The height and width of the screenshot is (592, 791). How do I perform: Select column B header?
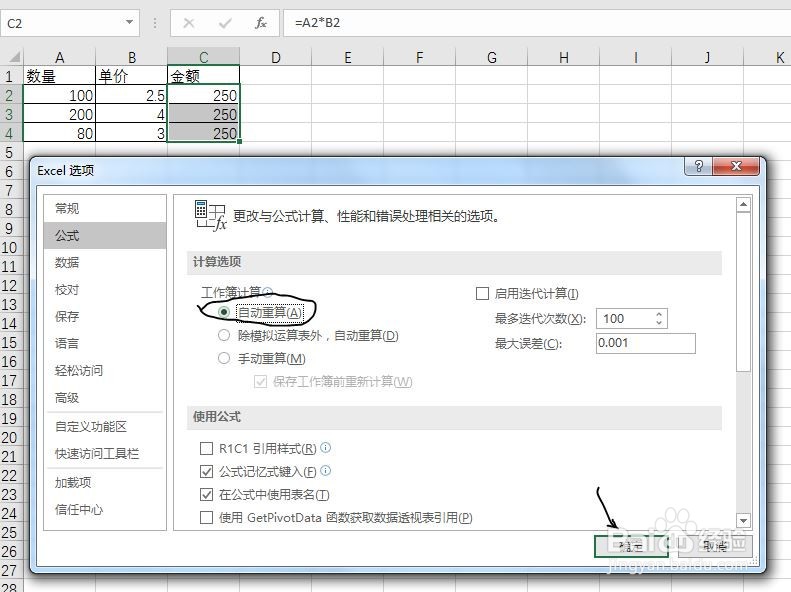click(131, 57)
